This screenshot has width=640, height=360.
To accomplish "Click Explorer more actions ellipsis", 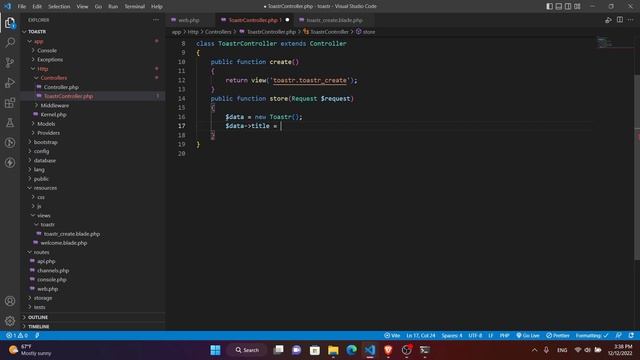I will [x=156, y=20].
